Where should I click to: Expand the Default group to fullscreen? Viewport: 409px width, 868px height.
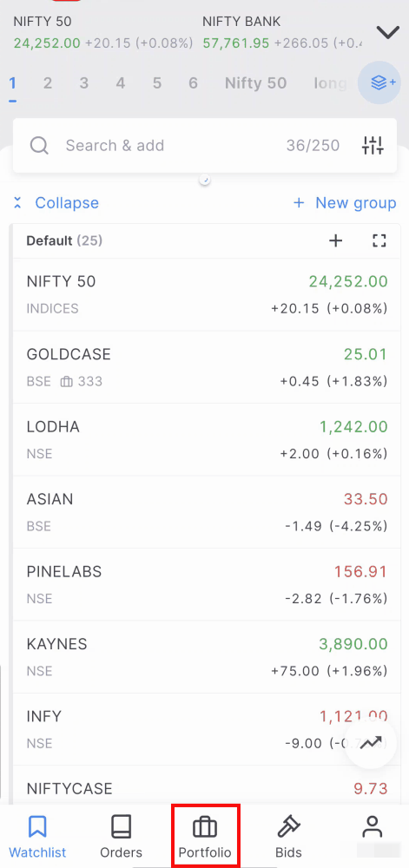point(379,240)
